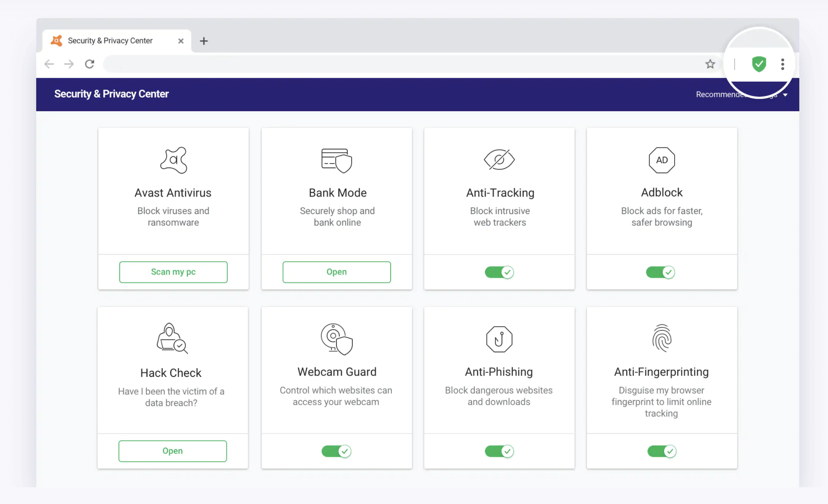This screenshot has height=504, width=828.
Task: Select the Bank Mode card icon
Action: point(336,160)
